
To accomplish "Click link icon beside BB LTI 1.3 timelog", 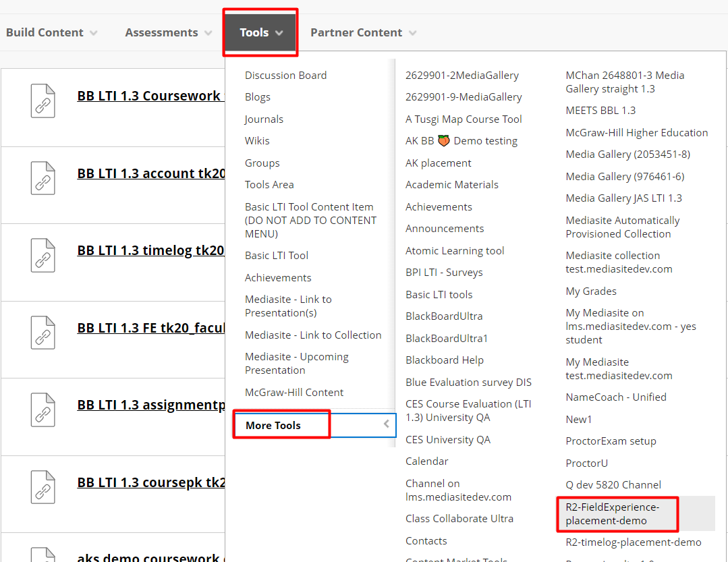I will 43,255.
